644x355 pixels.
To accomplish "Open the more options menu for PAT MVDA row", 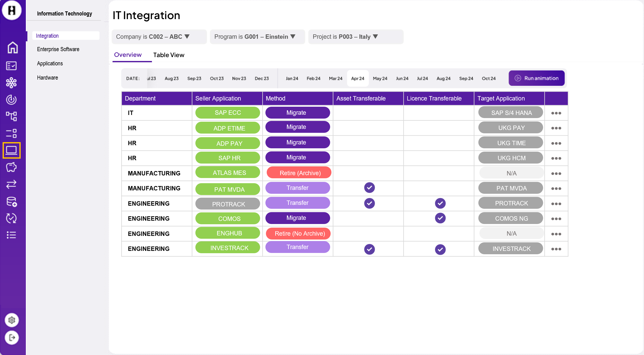I will [556, 189].
